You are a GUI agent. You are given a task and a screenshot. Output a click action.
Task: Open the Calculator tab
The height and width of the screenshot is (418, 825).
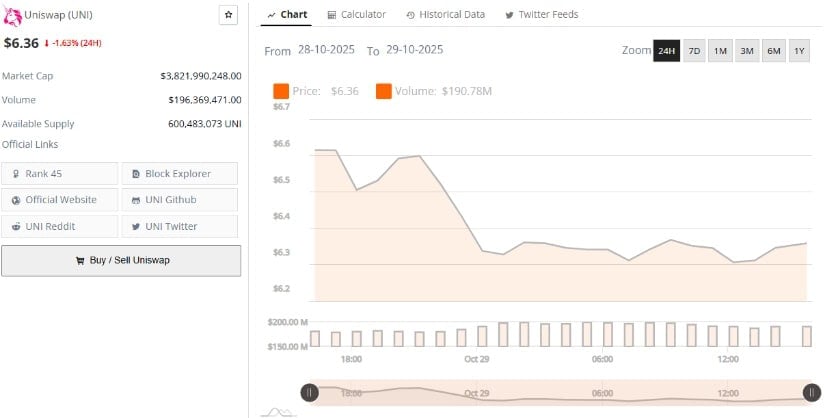tap(356, 15)
